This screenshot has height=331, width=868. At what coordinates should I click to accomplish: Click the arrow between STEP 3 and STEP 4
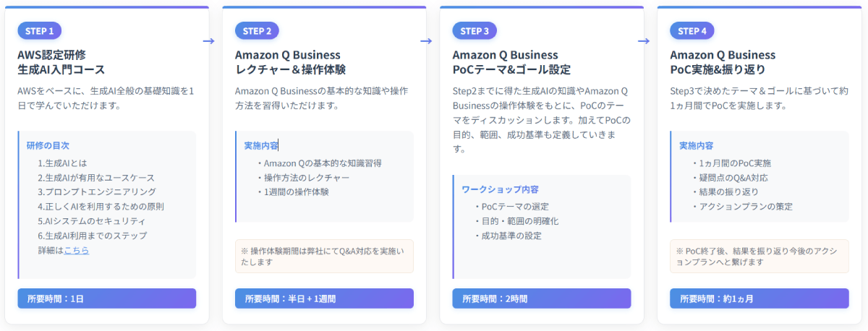[x=643, y=40]
